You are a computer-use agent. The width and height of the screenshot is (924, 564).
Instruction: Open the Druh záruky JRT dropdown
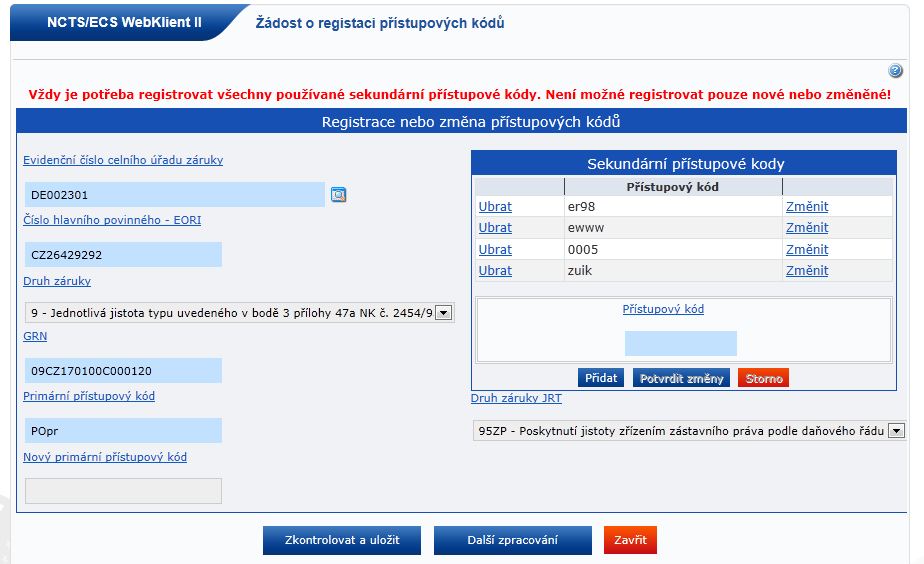pos(896,431)
